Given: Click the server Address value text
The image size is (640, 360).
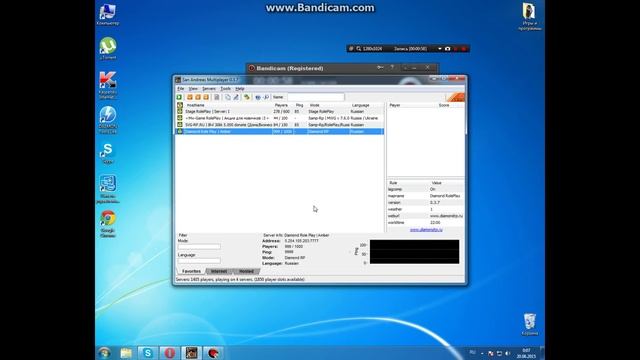Looking at the screenshot, I should click(x=301, y=241).
